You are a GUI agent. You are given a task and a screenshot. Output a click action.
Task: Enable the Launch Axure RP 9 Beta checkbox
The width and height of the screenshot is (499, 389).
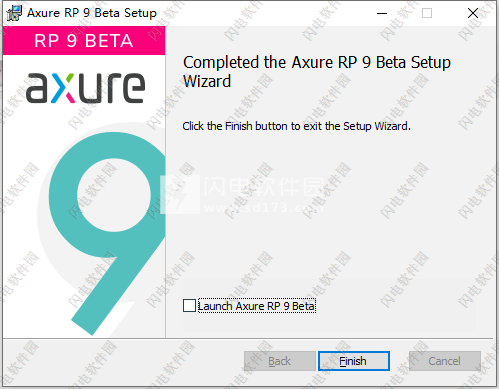point(189,306)
